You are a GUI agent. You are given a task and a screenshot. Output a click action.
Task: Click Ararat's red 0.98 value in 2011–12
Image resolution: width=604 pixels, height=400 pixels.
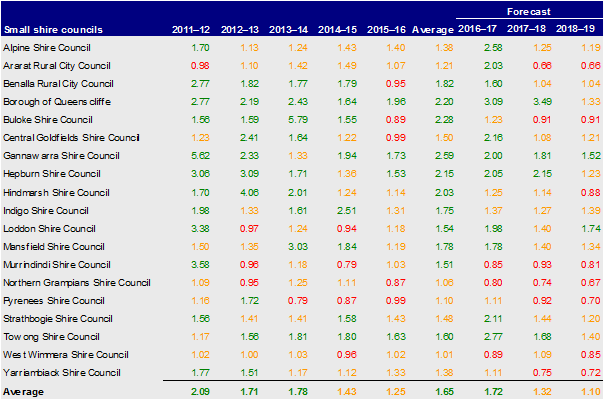tap(200, 66)
